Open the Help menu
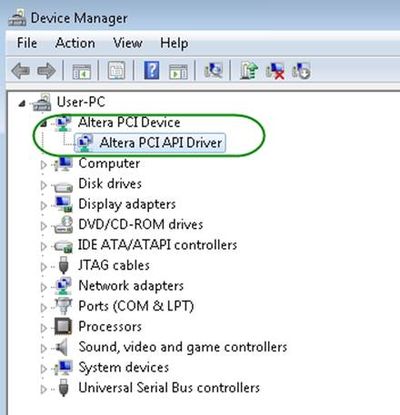 click(x=174, y=43)
